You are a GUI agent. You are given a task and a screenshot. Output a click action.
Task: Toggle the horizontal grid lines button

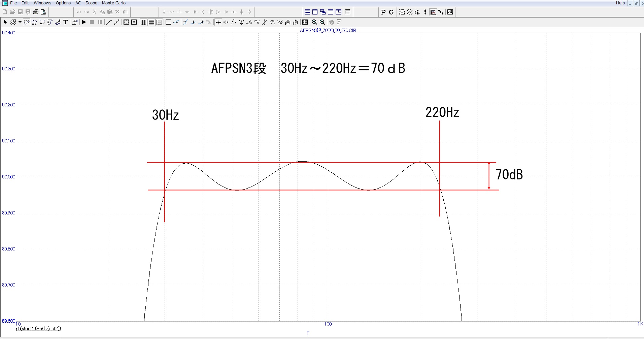(151, 22)
